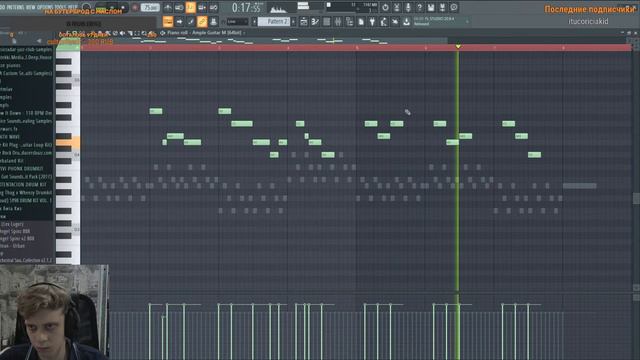This screenshot has width=640, height=360.
Task: Show the browser via its toolbar icon
Action: (349, 22)
